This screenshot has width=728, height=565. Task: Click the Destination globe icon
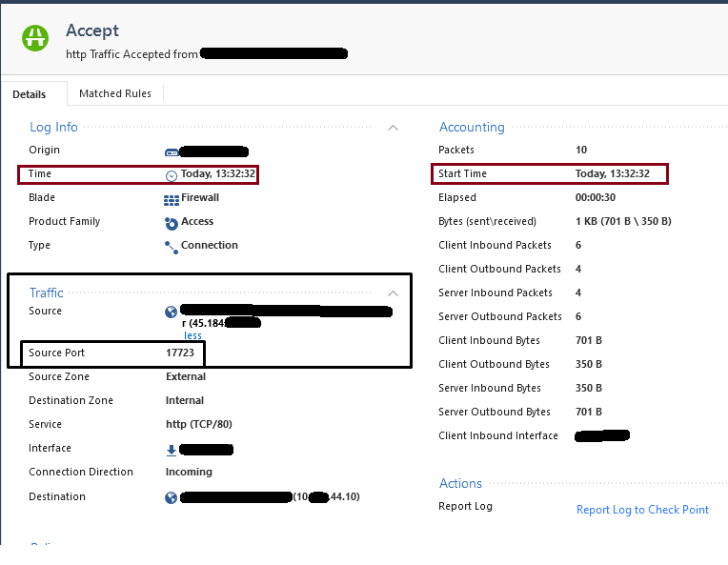point(172,497)
